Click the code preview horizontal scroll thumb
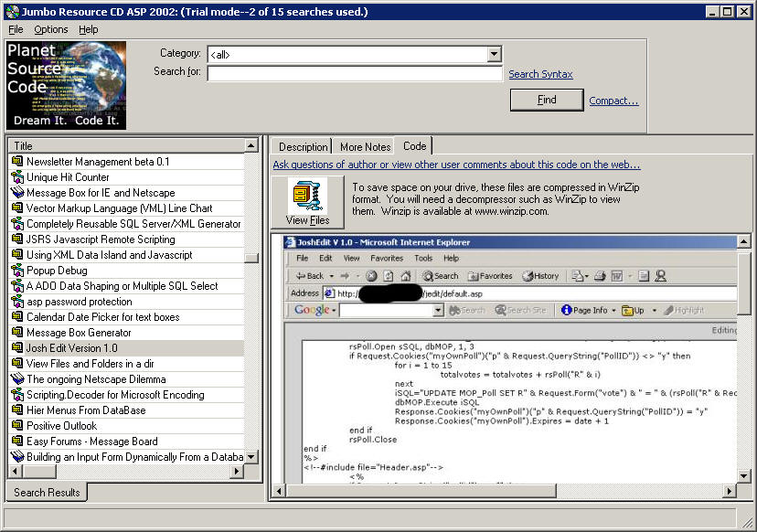Viewport: 757px width, 532px height. coord(421,491)
